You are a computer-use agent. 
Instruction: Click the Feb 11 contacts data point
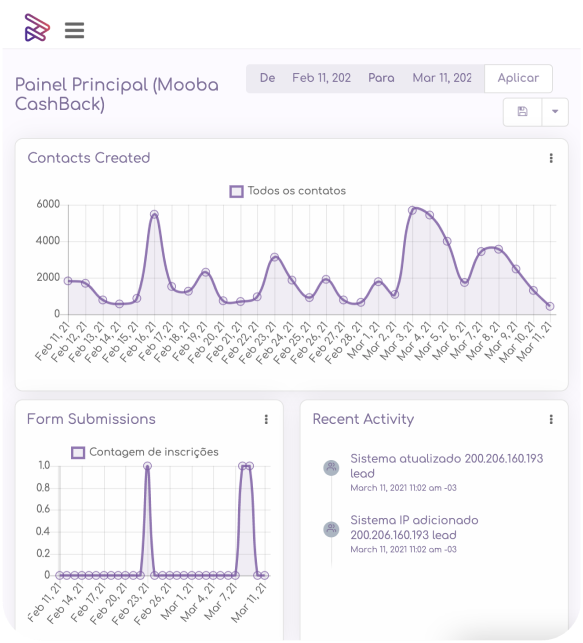pyautogui.click(x=68, y=281)
